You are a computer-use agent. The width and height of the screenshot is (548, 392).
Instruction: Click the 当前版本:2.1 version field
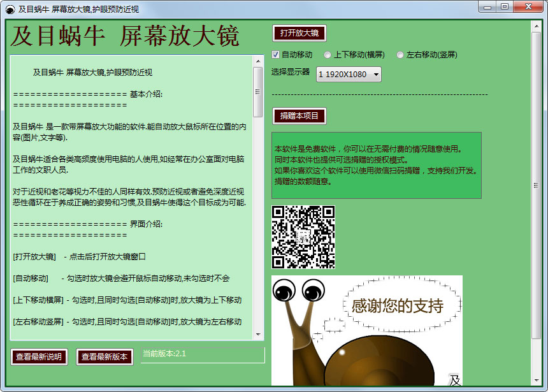coord(202,355)
